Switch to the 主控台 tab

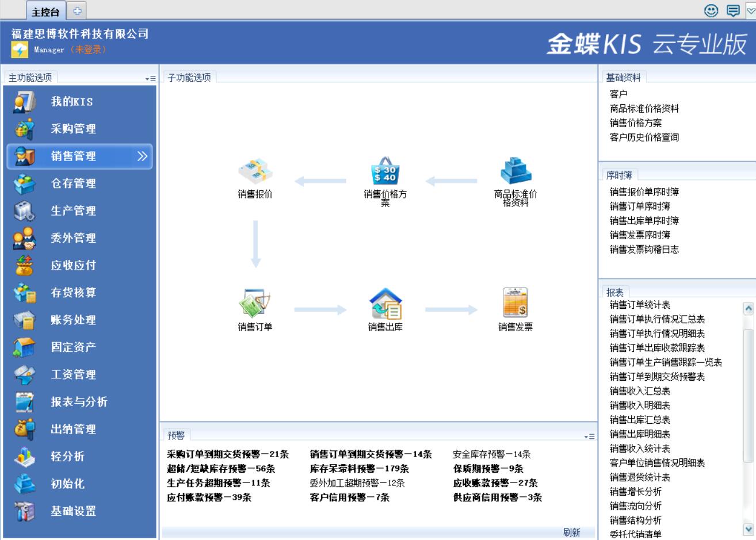click(x=45, y=12)
